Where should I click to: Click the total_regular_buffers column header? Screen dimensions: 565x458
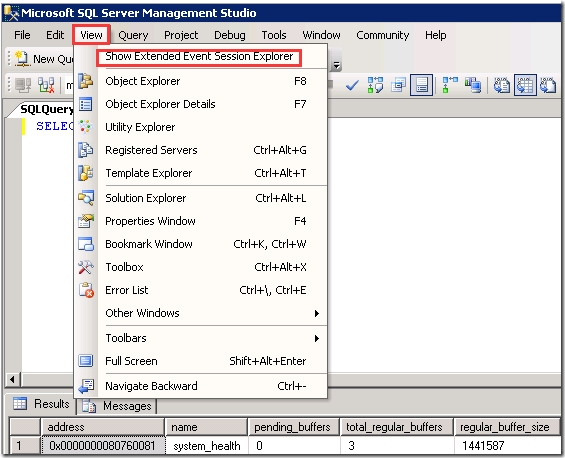(397, 427)
